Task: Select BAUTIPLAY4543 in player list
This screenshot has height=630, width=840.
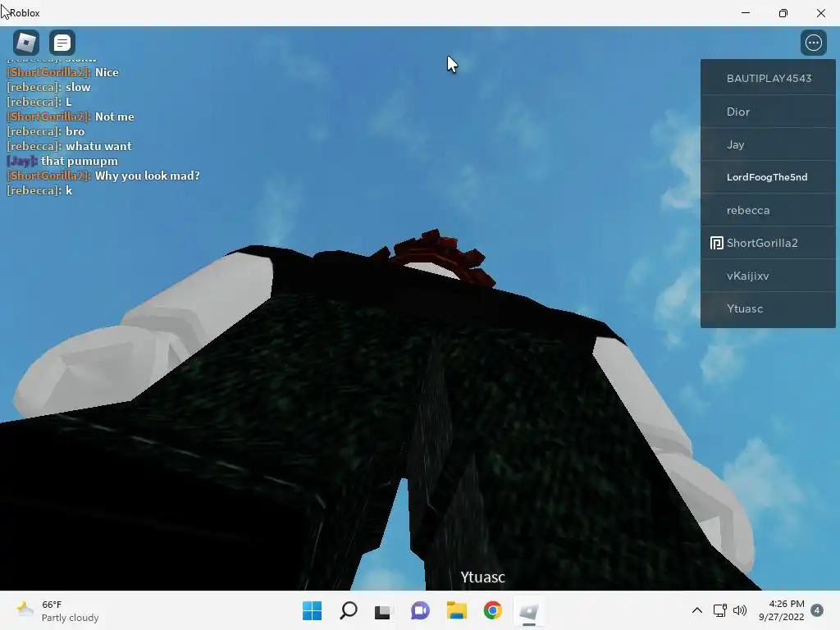Action: pos(768,78)
